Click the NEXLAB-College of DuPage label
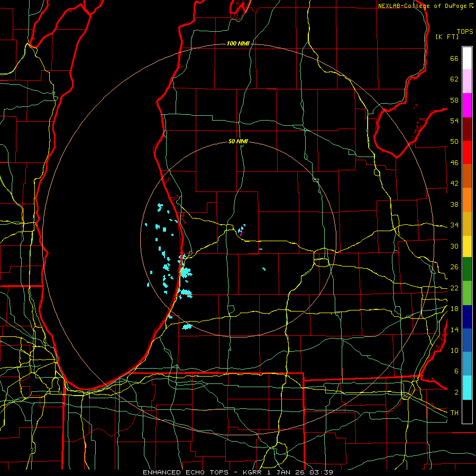Screen dimensions: 476x476 pos(422,6)
